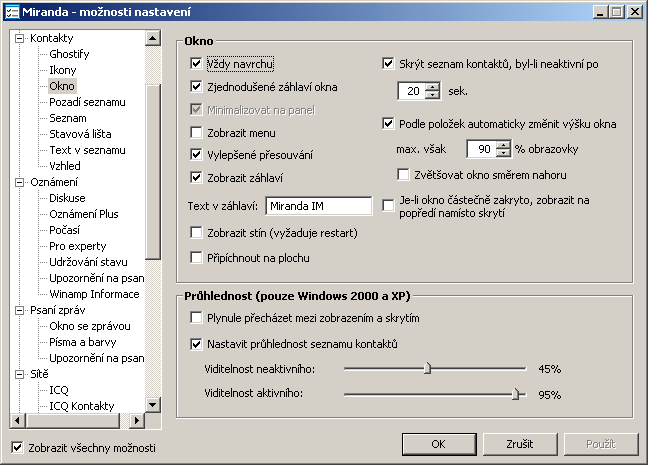
Task: Uncheck Zjednodušené záhlaví okna
Action: tap(196, 87)
